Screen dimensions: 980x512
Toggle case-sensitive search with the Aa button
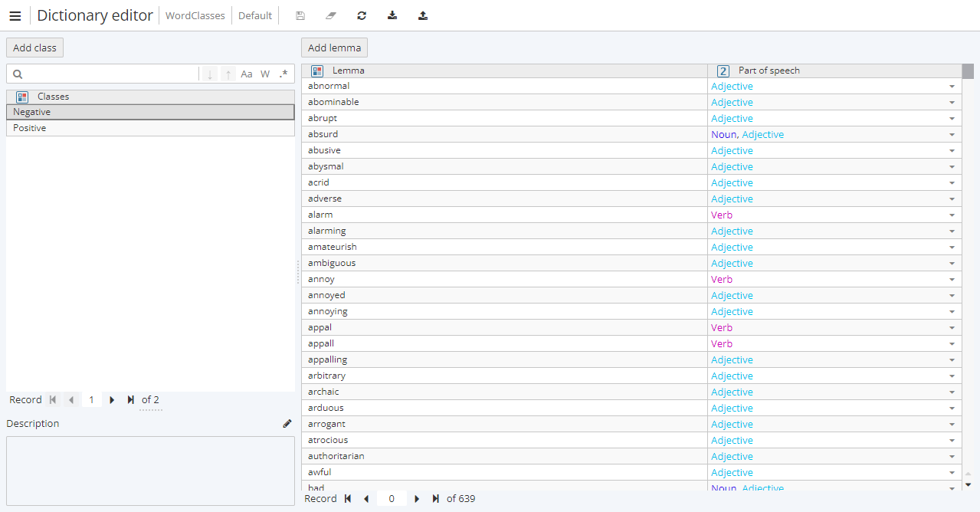[247, 74]
